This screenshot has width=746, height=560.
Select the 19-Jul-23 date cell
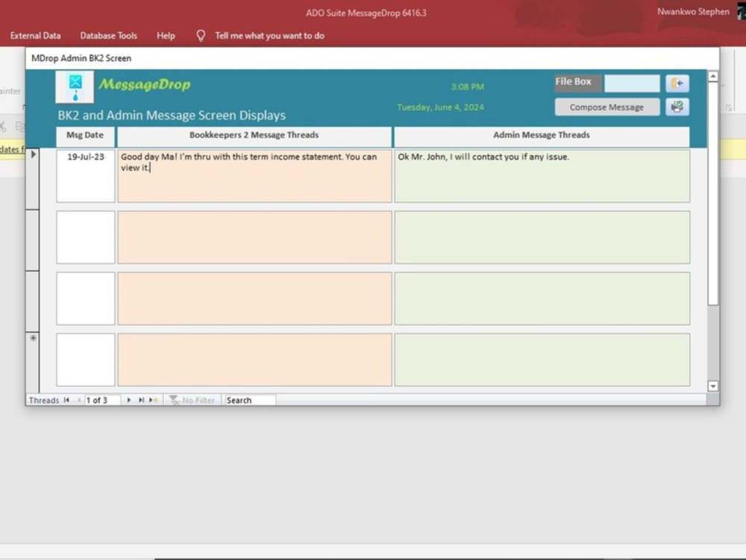click(86, 176)
